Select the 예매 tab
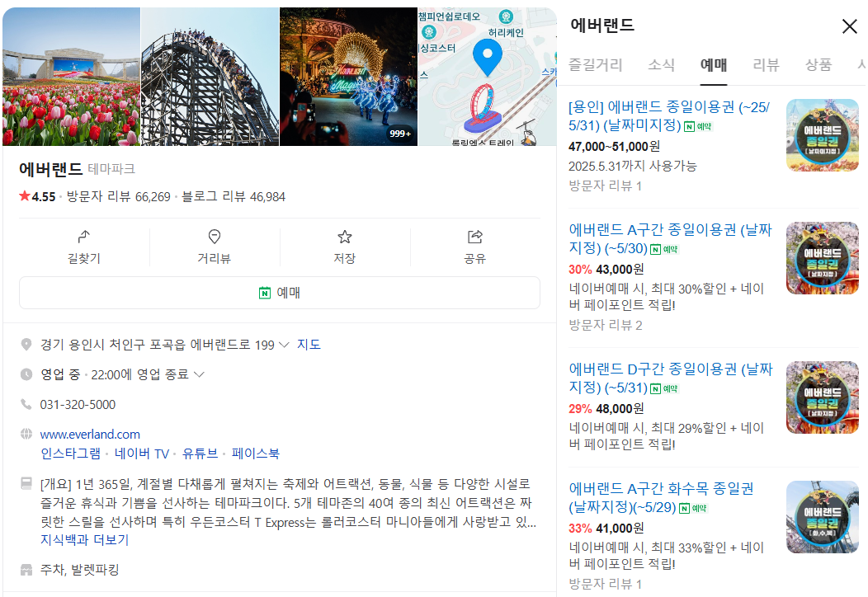This screenshot has width=868, height=597. point(714,65)
